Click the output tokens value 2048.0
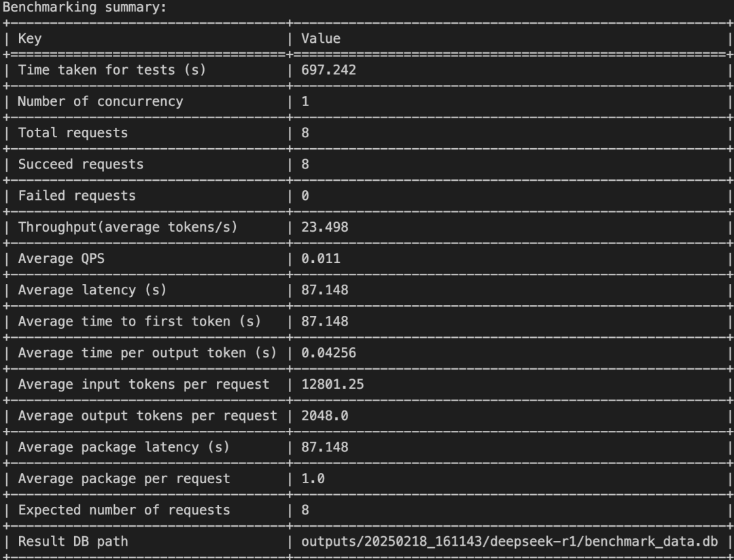 [x=325, y=416]
